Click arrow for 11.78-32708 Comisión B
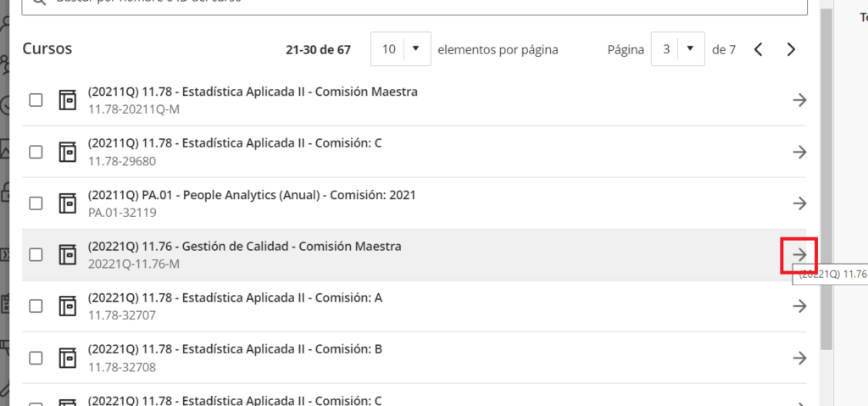The image size is (868, 406). [x=799, y=358]
